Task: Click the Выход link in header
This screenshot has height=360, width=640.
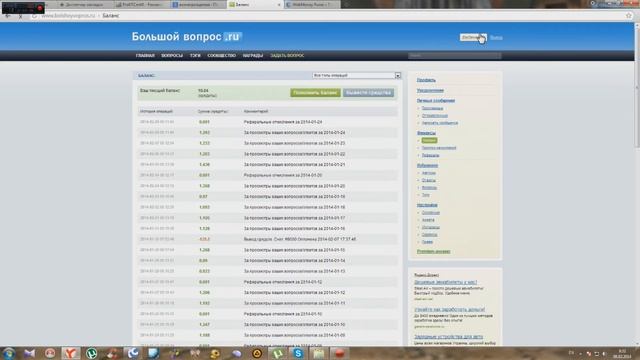Action: pyautogui.click(x=496, y=38)
